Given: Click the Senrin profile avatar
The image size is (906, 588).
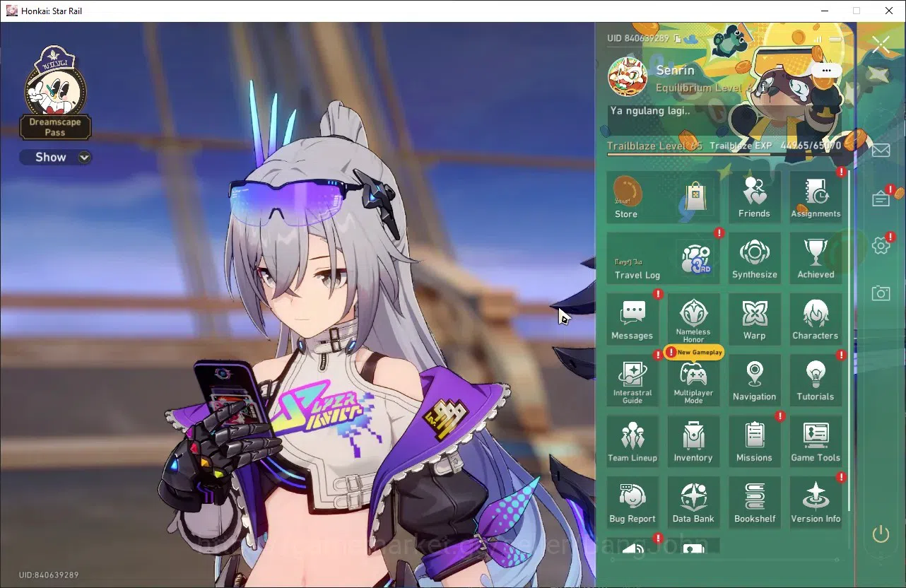Looking at the screenshot, I should coord(628,77).
